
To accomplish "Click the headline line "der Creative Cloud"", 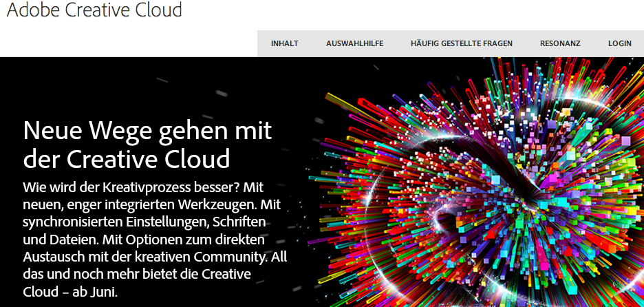I will [127, 160].
